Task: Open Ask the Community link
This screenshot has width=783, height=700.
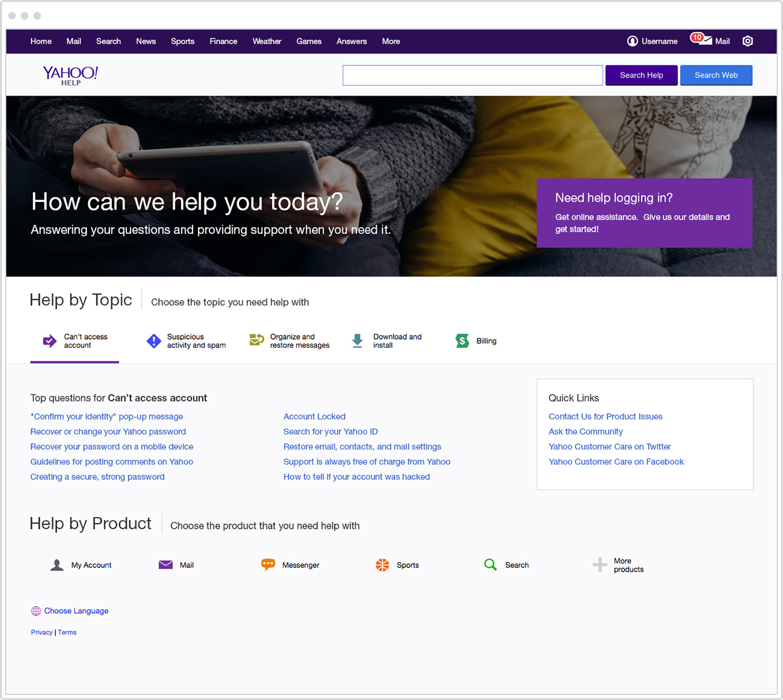Action: pos(586,431)
